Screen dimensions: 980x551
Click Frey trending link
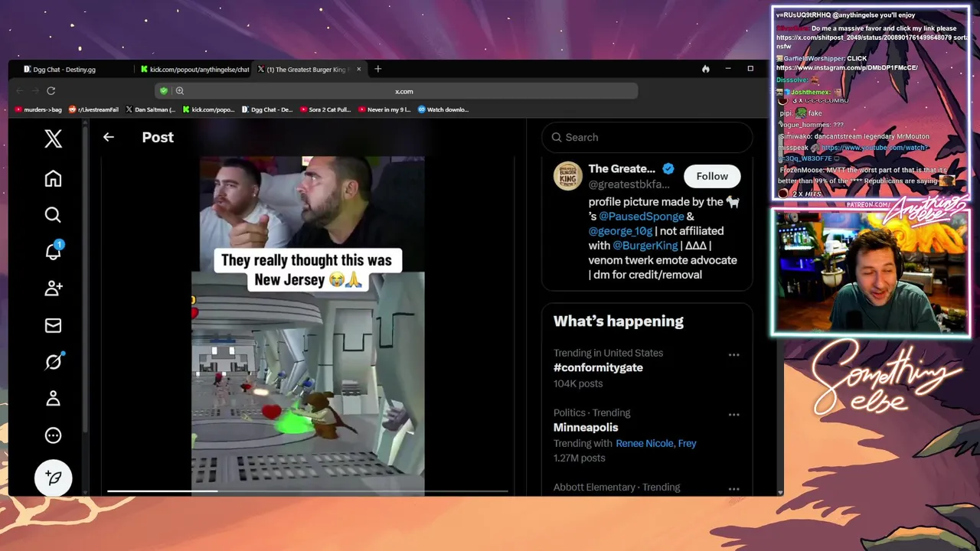[687, 443]
